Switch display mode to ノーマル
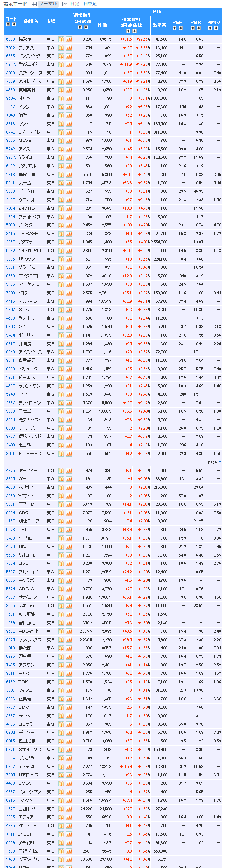Viewport: 226px width, 868px height. [48, 3]
